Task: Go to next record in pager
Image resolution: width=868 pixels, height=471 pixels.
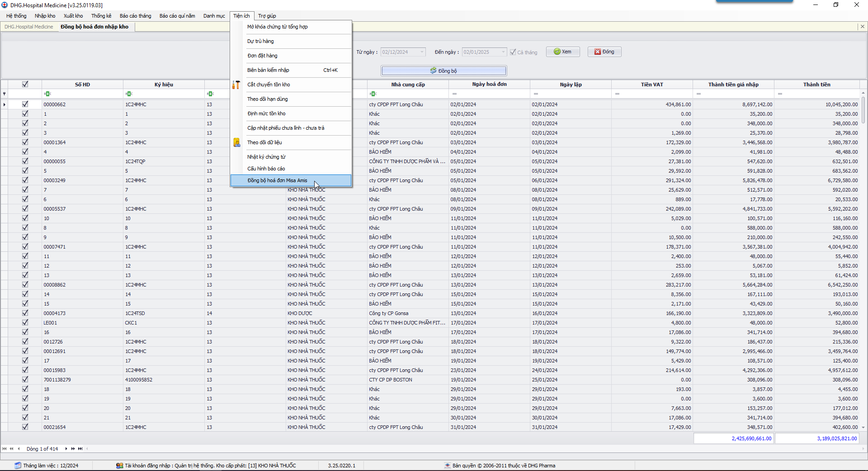Action: click(66, 449)
